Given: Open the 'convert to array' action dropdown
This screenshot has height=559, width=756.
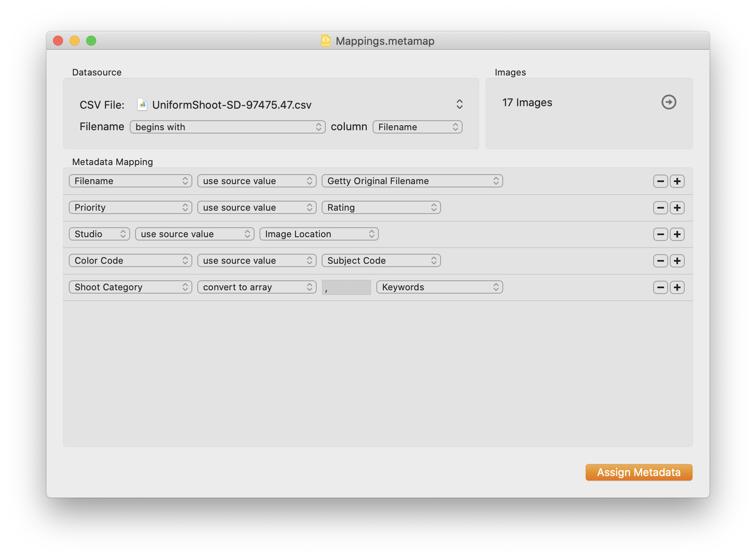Looking at the screenshot, I should coord(257,287).
